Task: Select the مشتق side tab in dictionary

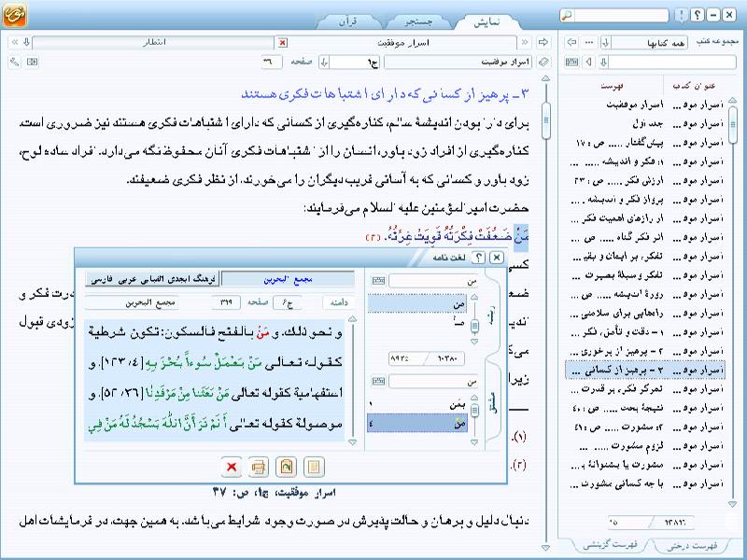Action: pos(494,402)
